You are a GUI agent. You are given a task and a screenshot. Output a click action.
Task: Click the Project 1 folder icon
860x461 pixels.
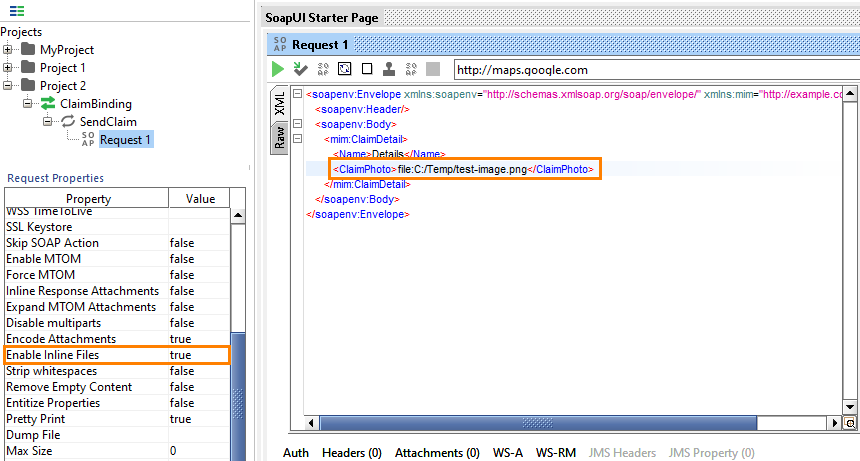tap(28, 67)
